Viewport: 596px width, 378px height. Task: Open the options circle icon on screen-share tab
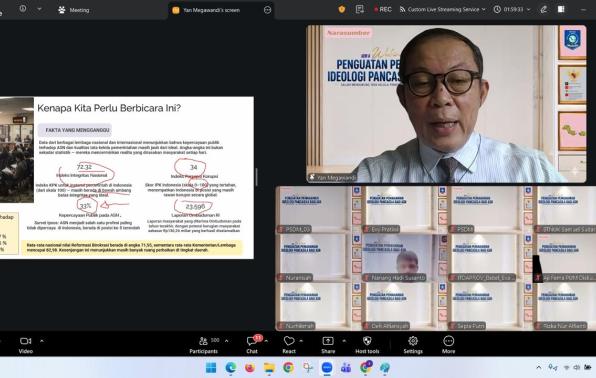(268, 10)
